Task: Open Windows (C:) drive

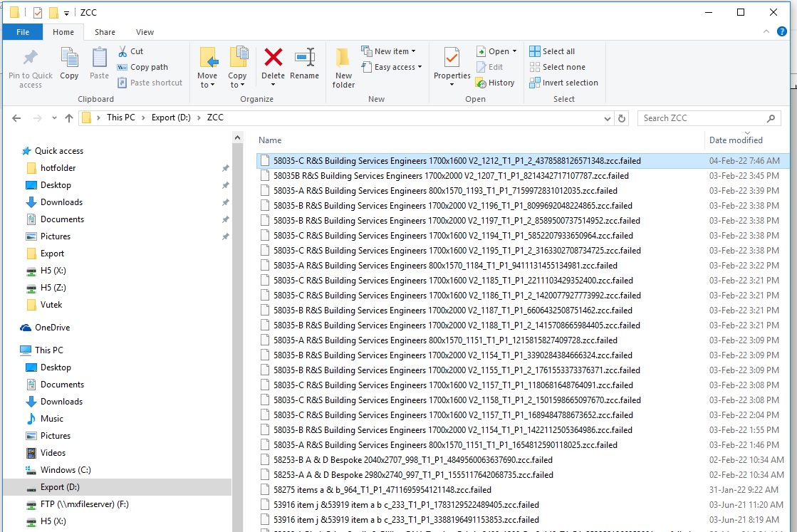Action: [x=66, y=470]
